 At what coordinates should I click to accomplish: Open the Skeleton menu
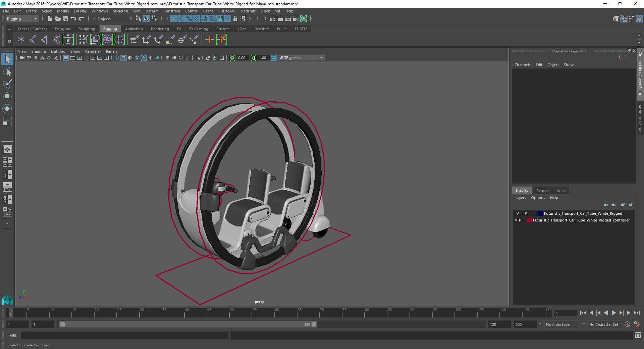point(120,11)
